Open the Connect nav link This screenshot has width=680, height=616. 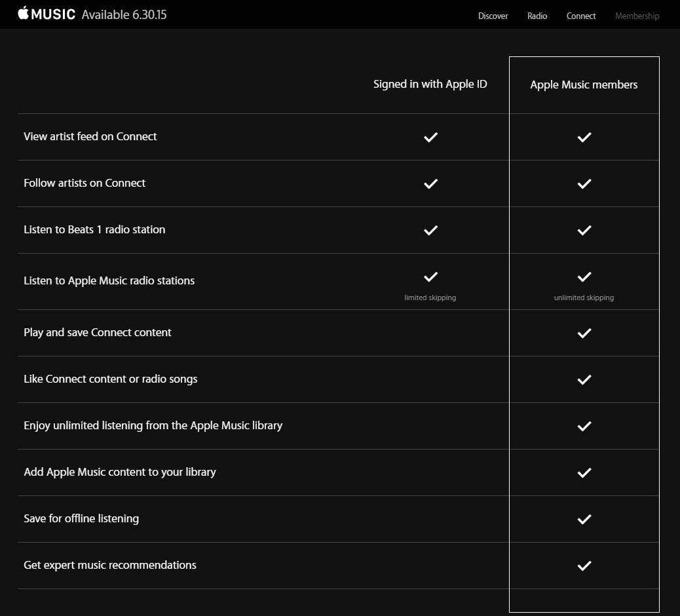click(580, 16)
